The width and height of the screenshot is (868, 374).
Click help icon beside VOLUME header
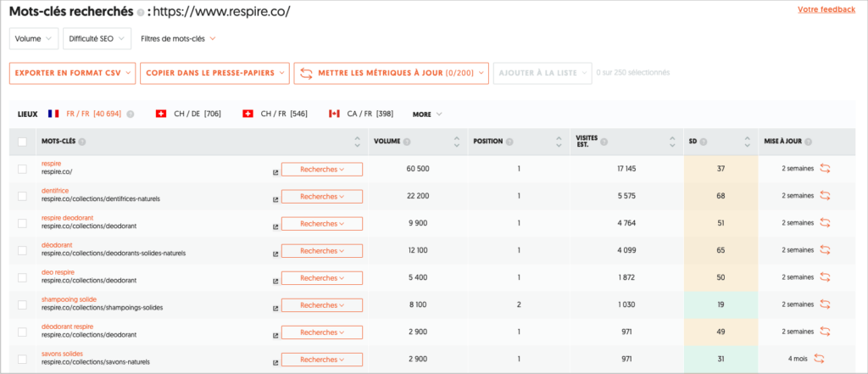[407, 142]
